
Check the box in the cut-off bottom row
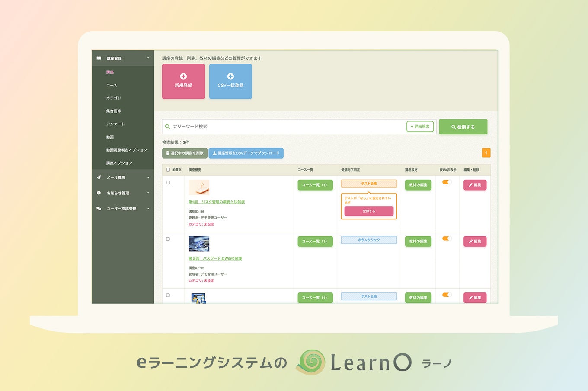point(168,296)
